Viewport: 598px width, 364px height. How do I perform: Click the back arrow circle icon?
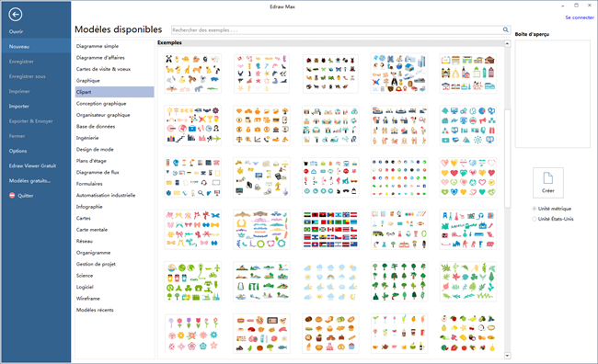(16, 15)
